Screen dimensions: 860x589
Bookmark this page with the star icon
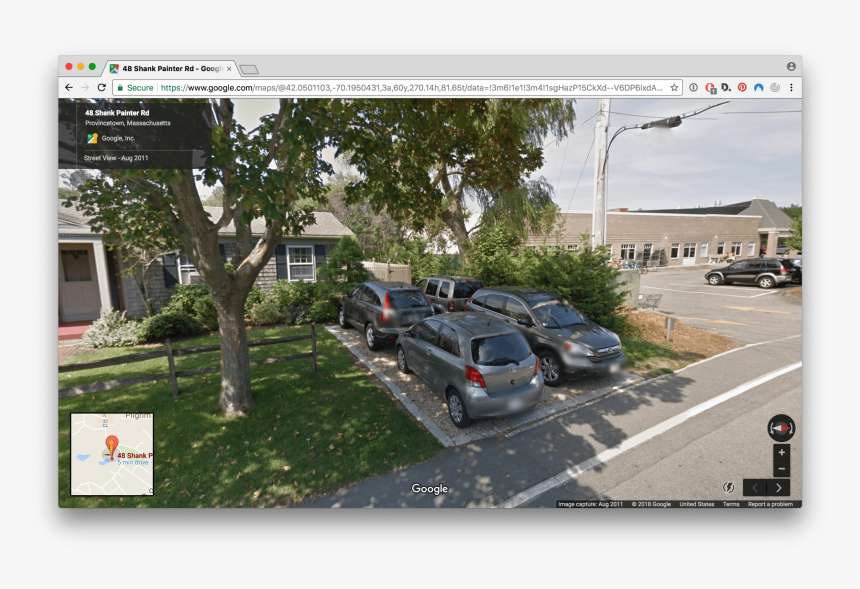coord(674,88)
